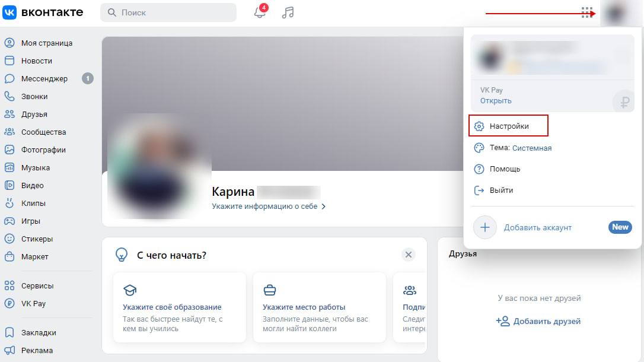Click Выйти to log out
The width and height of the screenshot is (644, 362).
point(501,190)
